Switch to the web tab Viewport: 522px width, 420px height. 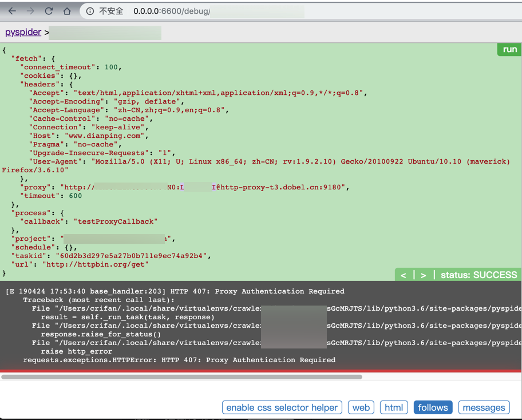361,407
